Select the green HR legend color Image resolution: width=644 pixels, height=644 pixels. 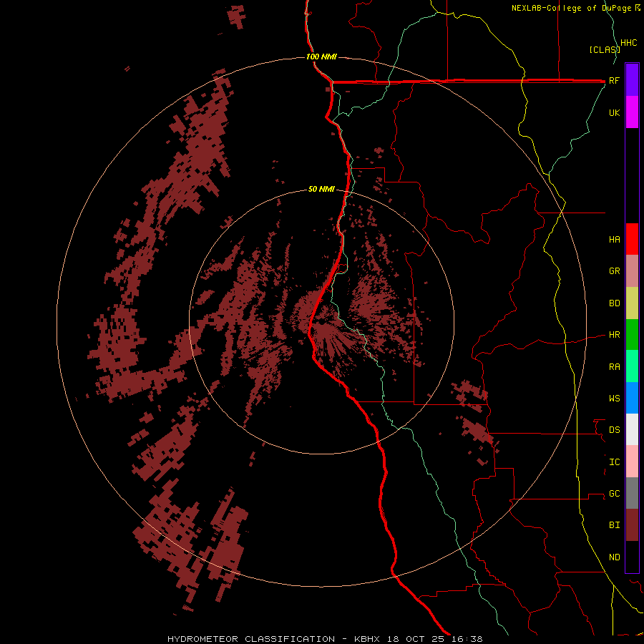point(632,335)
